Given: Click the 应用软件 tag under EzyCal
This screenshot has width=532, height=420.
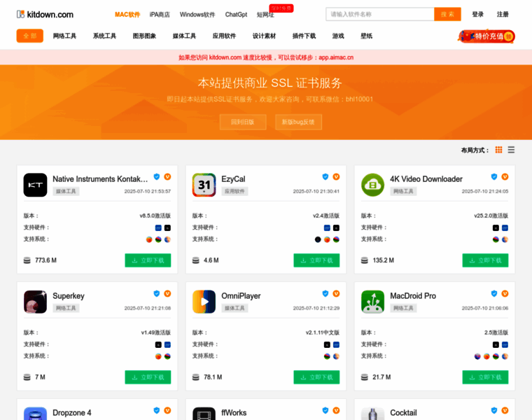Looking at the screenshot, I should point(234,191).
